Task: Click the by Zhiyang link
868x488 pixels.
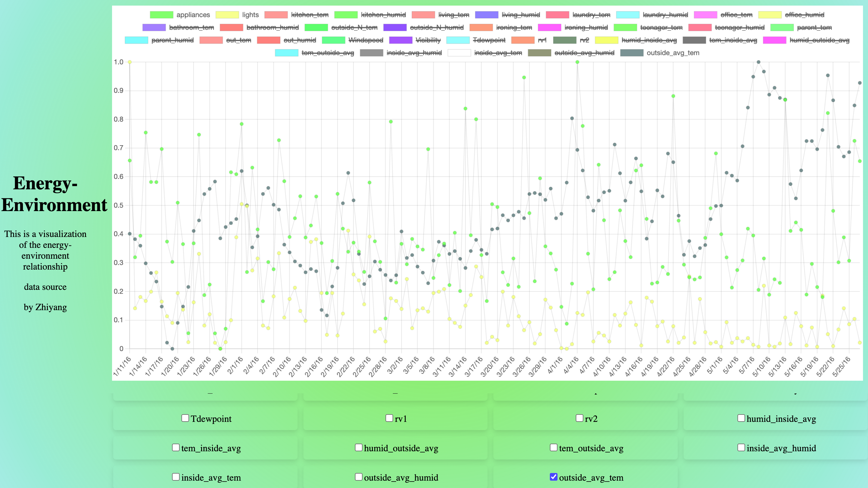Action: 45,307
